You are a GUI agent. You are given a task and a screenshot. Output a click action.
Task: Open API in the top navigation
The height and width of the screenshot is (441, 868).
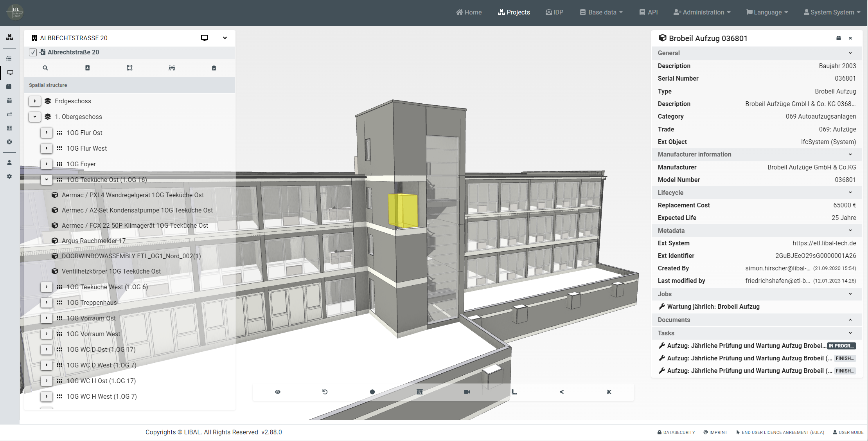(648, 12)
